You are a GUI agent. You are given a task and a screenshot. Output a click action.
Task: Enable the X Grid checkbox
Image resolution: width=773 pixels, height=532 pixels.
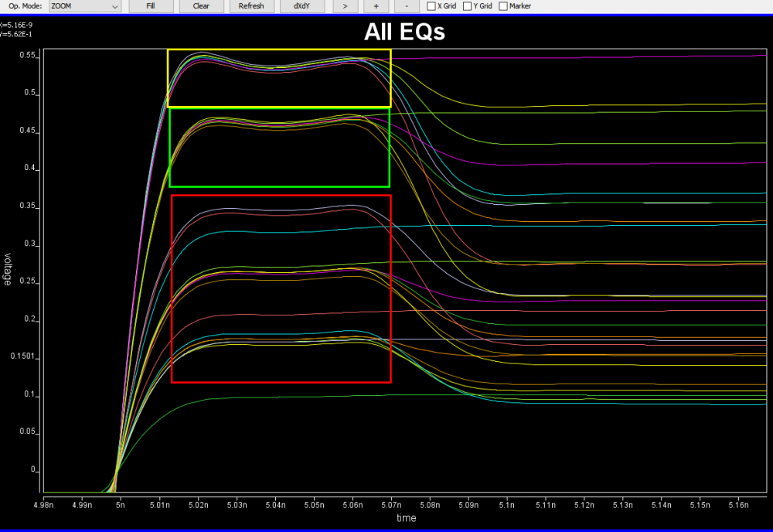(431, 6)
